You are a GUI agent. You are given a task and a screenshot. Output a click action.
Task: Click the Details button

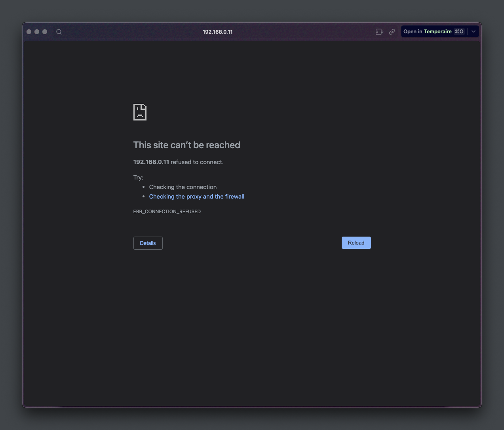148,243
